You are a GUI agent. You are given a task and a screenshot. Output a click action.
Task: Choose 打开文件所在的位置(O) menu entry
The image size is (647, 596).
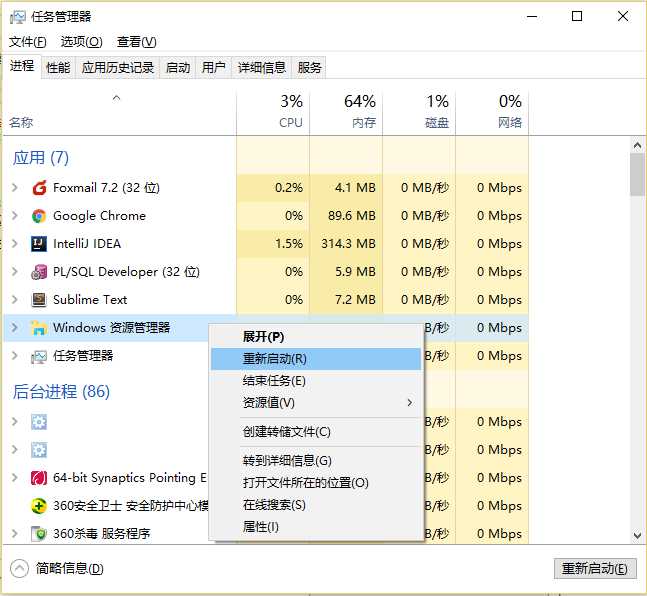[316, 482]
